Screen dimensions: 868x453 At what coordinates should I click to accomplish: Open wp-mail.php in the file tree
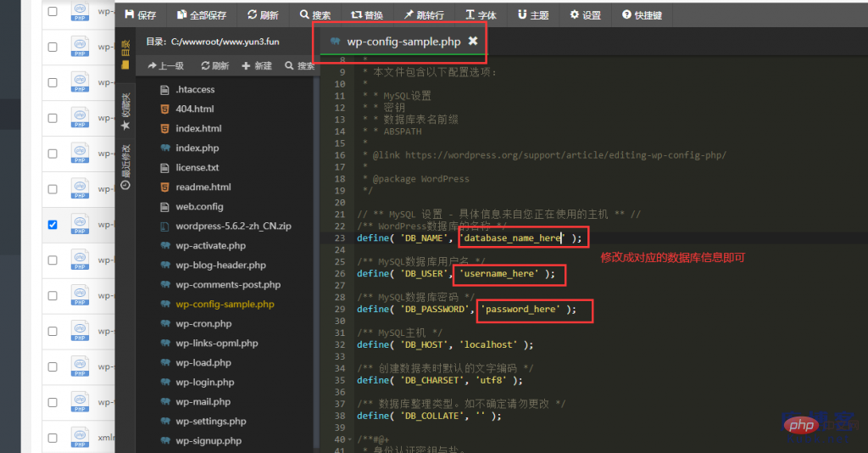coord(203,402)
